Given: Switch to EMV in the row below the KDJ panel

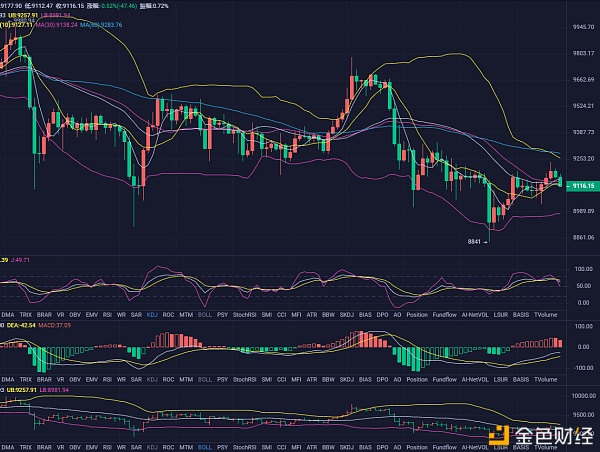Looking at the screenshot, I should pyautogui.click(x=92, y=315).
